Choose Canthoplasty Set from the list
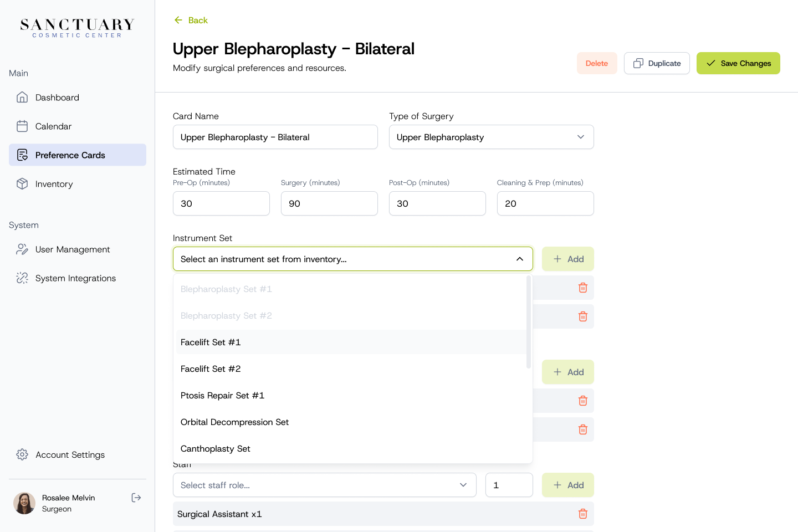 coord(351,449)
